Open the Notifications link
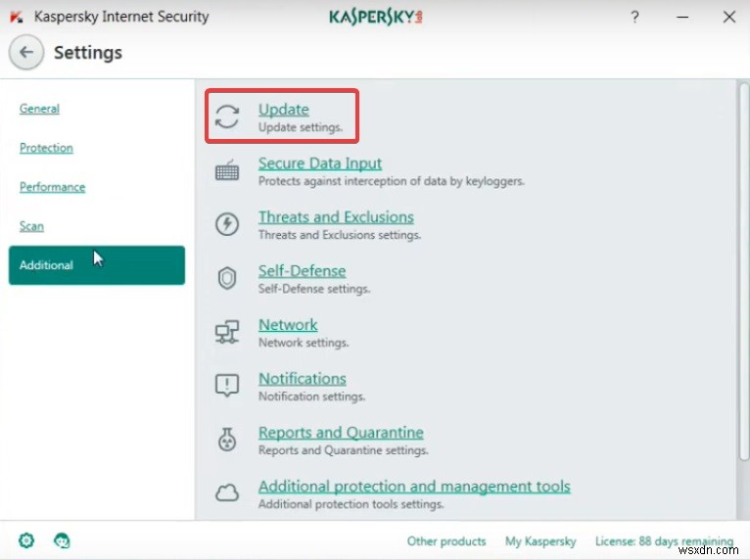Screen dimensions: 750x560 pos(303,379)
